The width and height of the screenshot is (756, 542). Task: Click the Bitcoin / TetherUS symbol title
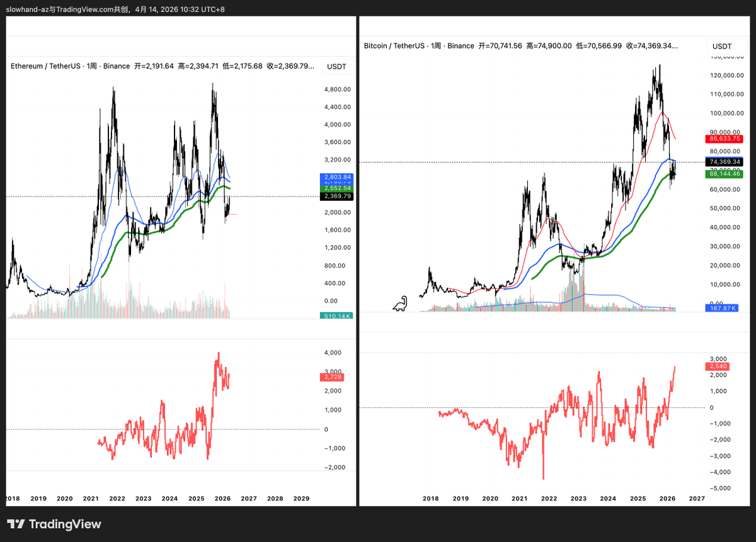tap(393, 46)
